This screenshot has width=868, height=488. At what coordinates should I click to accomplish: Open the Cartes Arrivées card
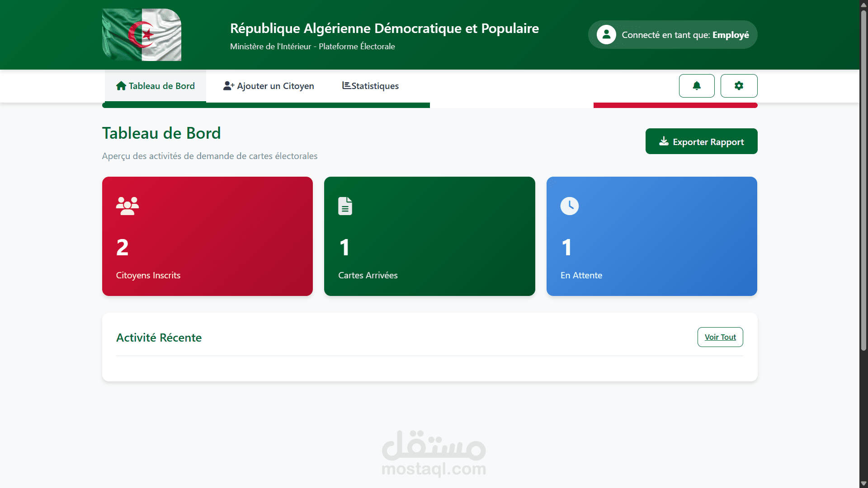pos(429,236)
